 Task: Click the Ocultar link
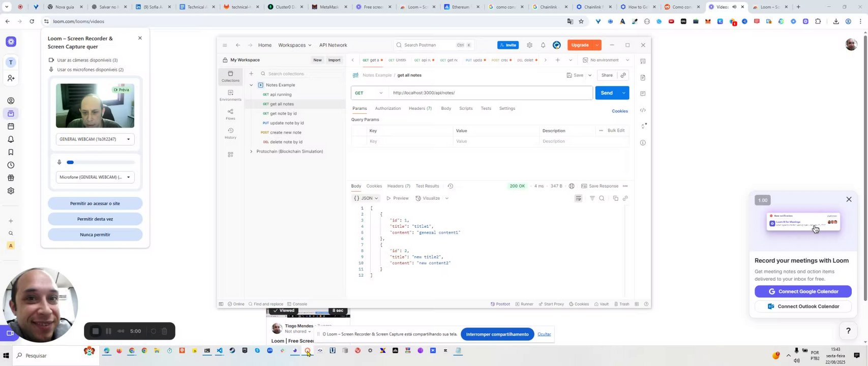[x=544, y=334]
